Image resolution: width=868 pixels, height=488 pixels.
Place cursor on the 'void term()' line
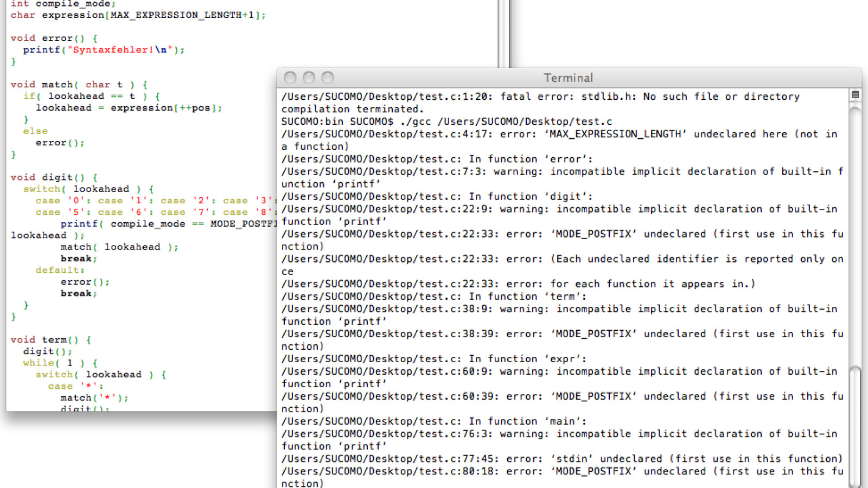click(50, 339)
